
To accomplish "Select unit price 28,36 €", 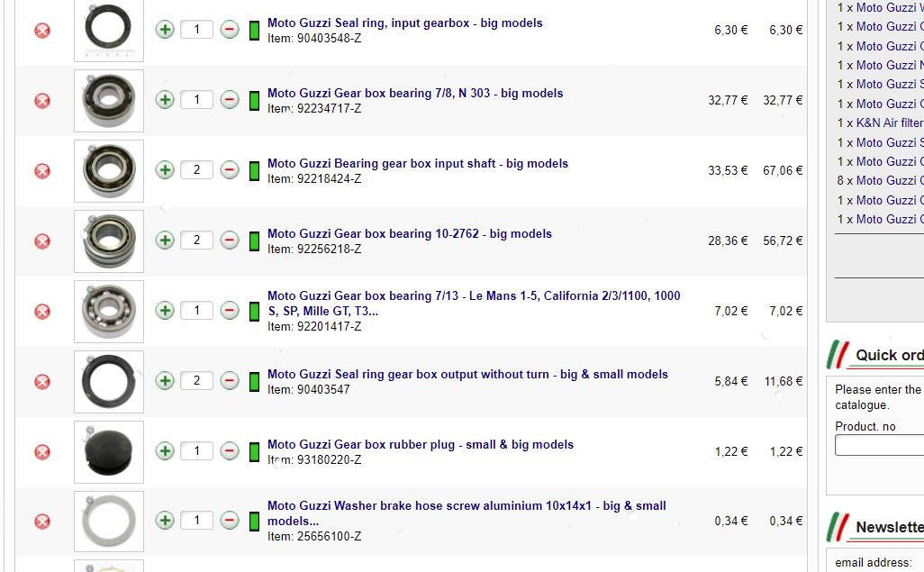I will [728, 241].
